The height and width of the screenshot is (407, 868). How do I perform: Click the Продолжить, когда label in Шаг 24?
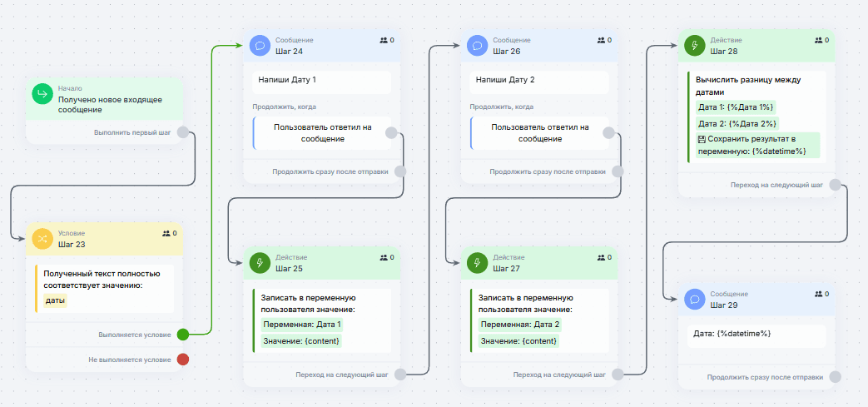(x=284, y=107)
